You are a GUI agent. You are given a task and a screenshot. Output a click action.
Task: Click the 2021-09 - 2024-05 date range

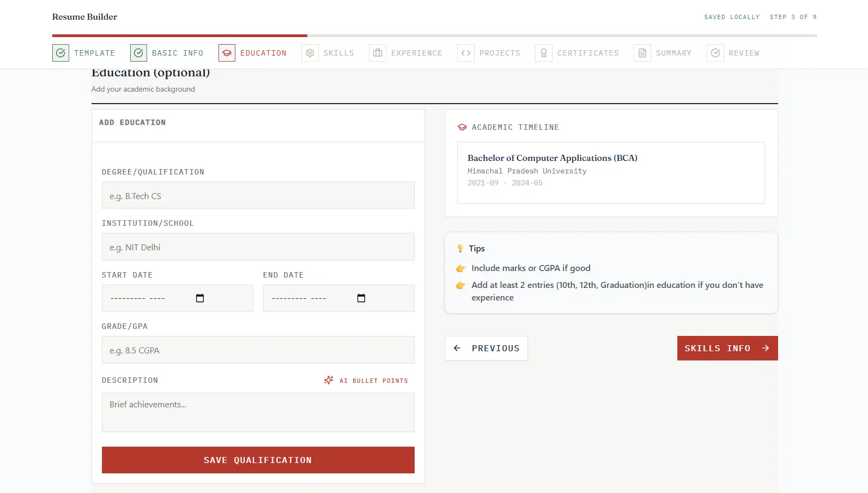(505, 183)
